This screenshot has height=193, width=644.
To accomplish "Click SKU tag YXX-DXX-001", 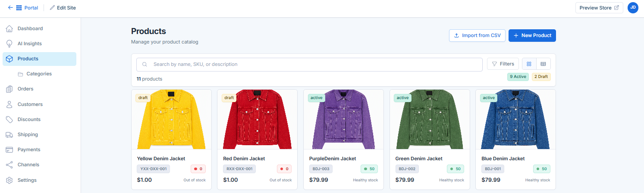I will 153,169.
